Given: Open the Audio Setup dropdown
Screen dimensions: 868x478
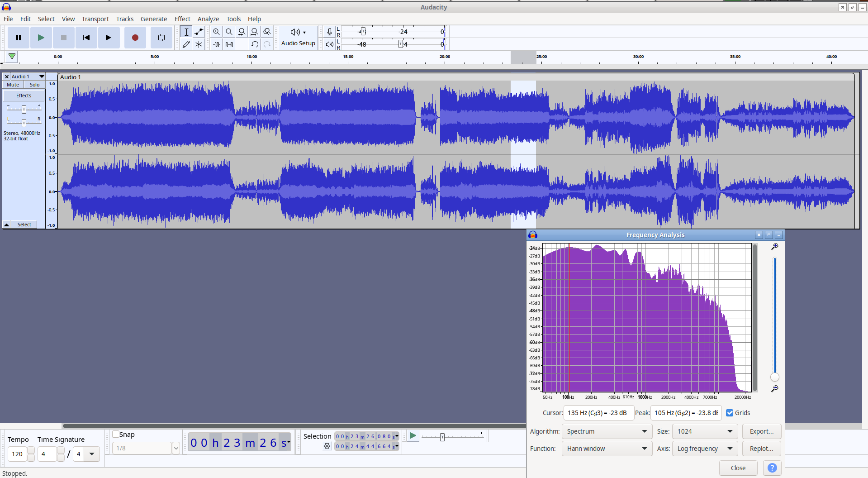Looking at the screenshot, I should pos(298,38).
